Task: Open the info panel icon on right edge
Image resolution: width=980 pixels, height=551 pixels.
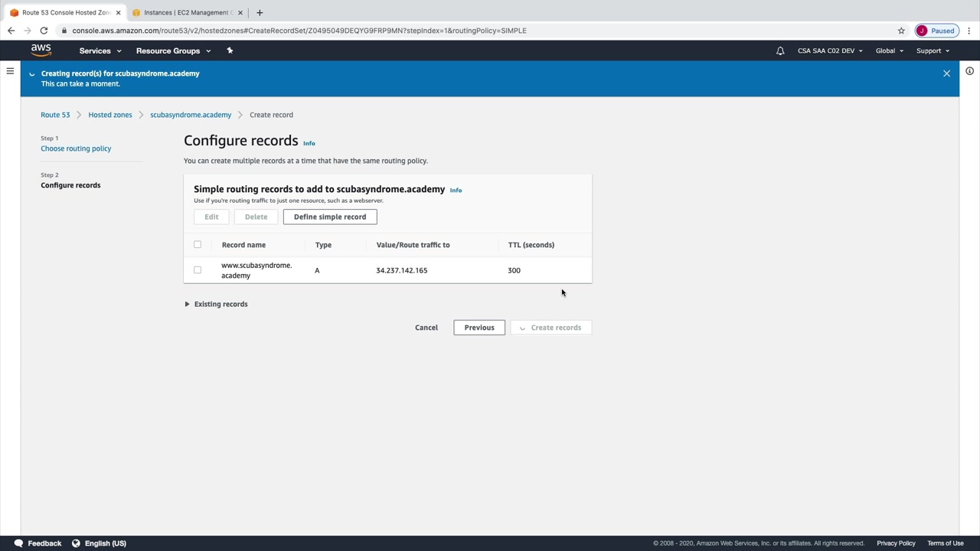Action: coord(969,71)
